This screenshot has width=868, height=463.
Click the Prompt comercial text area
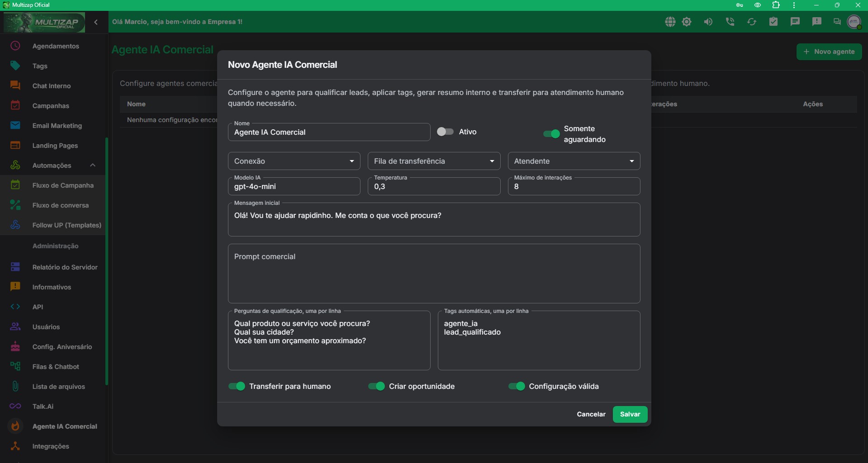[434, 274]
